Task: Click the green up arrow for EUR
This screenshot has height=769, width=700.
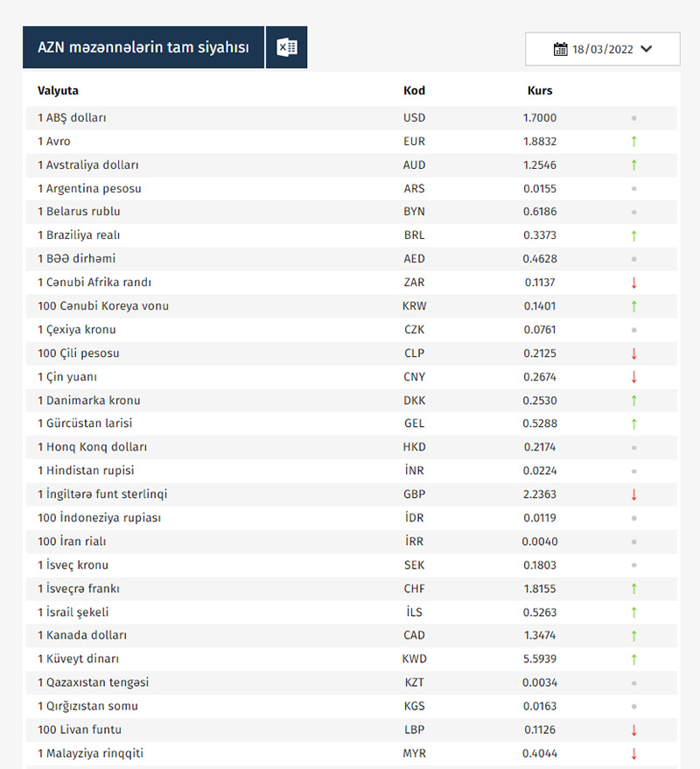Action: coord(633,142)
